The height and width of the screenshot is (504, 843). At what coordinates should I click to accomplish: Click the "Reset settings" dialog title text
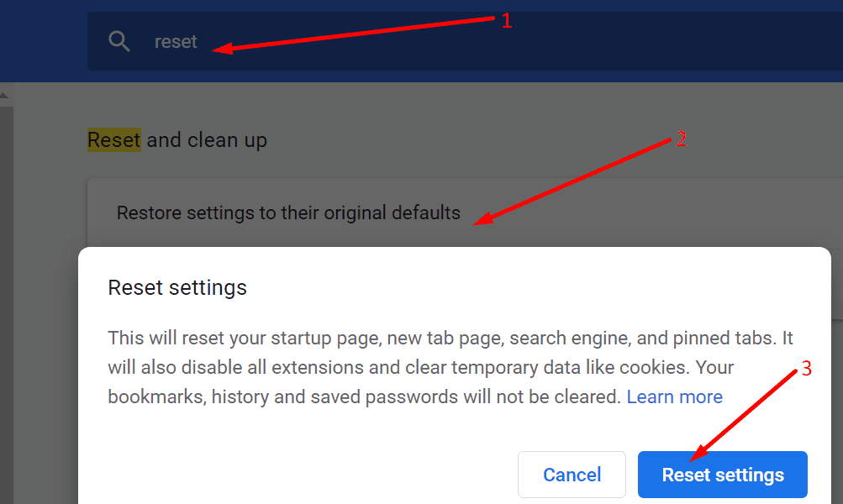[x=177, y=287]
